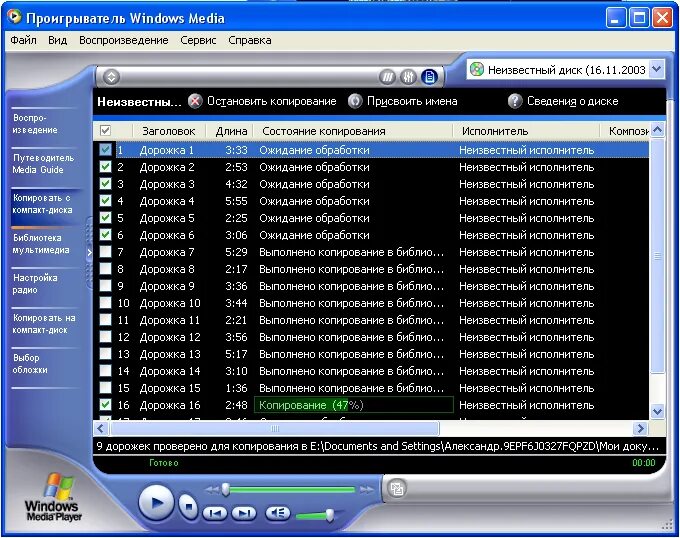Click the visualization stripes icon
Screen dimensions: 680x538
(387, 77)
